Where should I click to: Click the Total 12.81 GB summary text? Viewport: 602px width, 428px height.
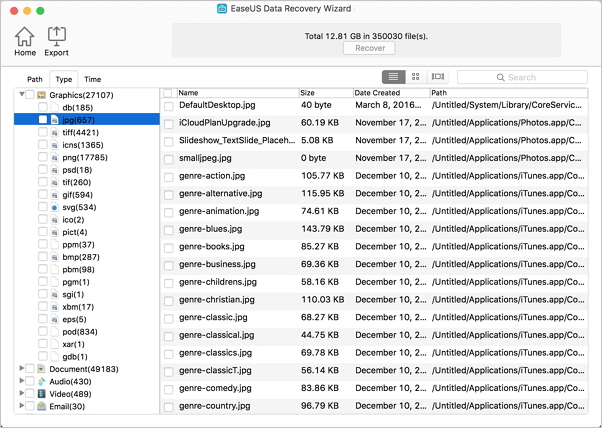click(x=366, y=36)
